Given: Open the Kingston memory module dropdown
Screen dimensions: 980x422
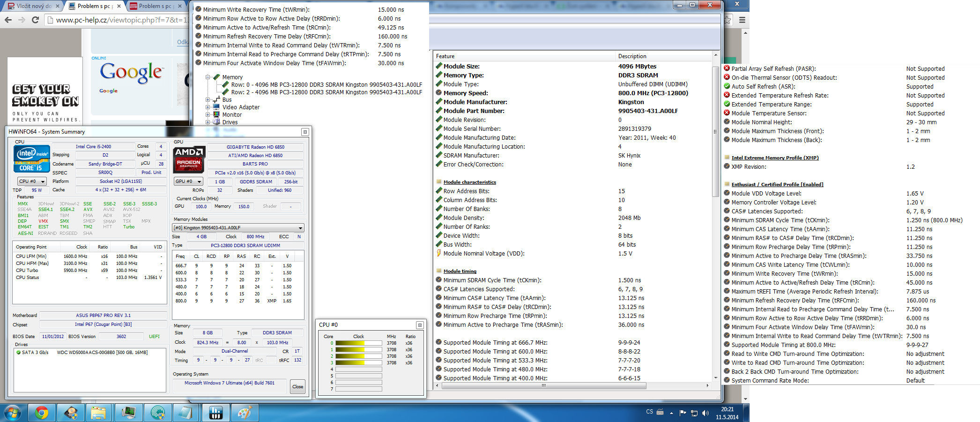Looking at the screenshot, I should click(238, 228).
